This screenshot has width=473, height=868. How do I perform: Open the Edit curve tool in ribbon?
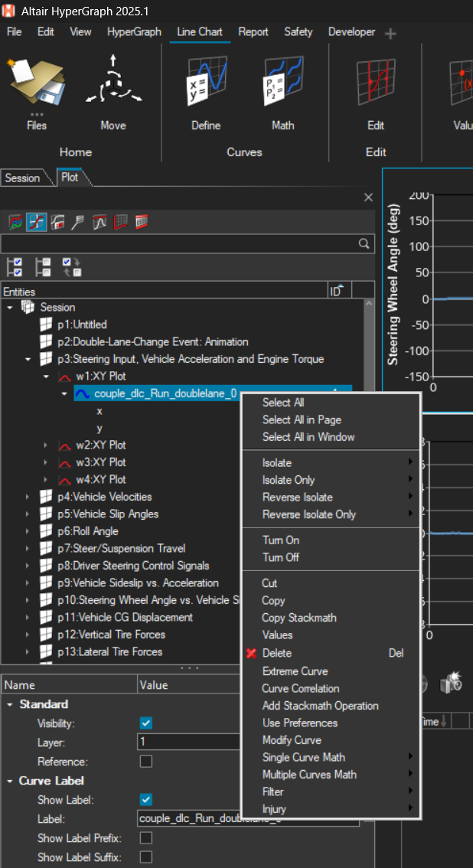click(x=376, y=81)
